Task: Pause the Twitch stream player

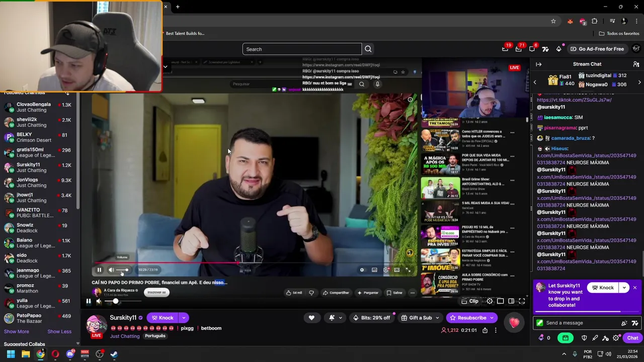Action: (x=88, y=301)
